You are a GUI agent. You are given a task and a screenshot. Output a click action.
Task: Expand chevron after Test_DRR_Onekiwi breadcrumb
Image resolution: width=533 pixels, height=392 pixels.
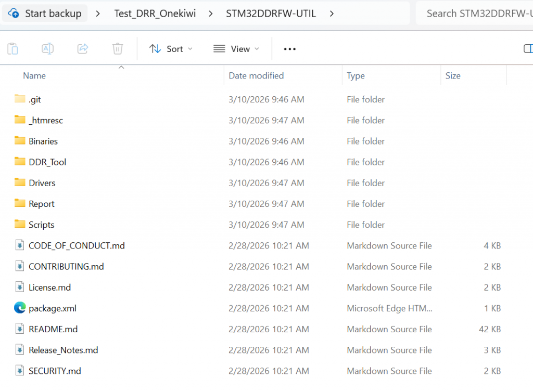211,14
